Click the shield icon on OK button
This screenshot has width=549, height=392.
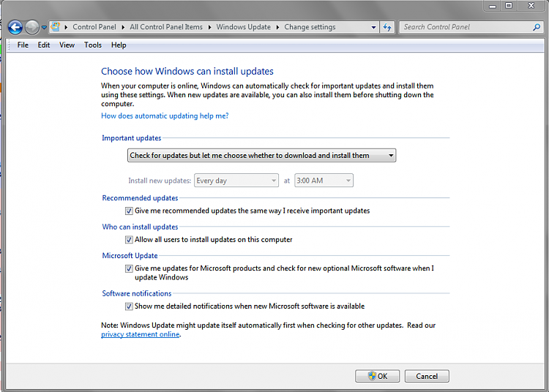tap(372, 376)
